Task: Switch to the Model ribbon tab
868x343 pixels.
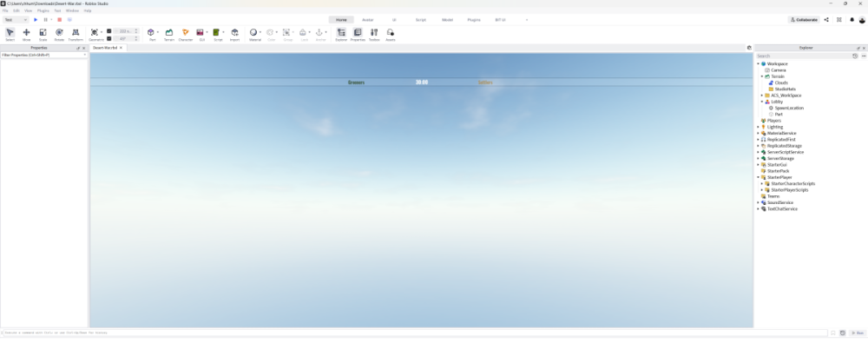Action: 447,19
